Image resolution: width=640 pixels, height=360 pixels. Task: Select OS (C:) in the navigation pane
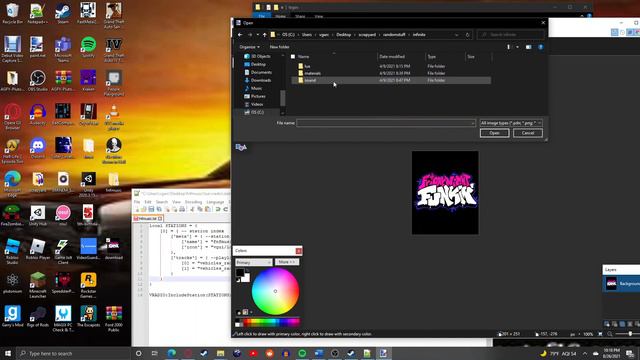pos(257,112)
